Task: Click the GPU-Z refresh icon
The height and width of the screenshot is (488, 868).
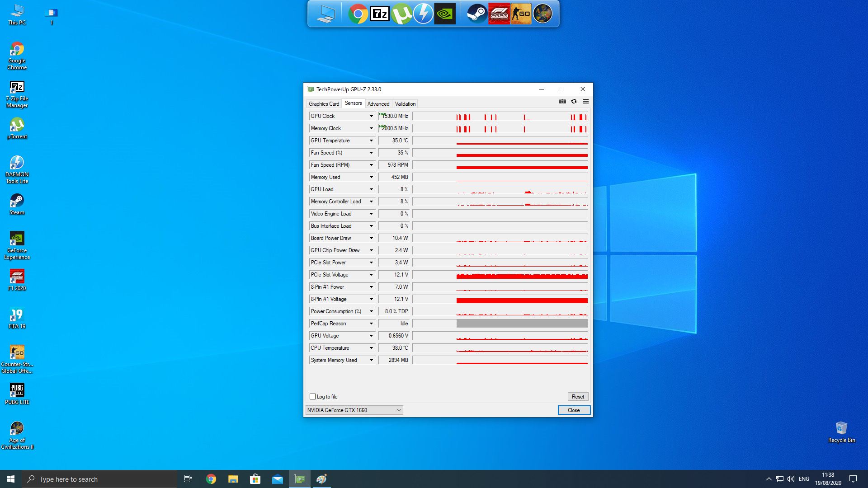Action: pos(574,101)
